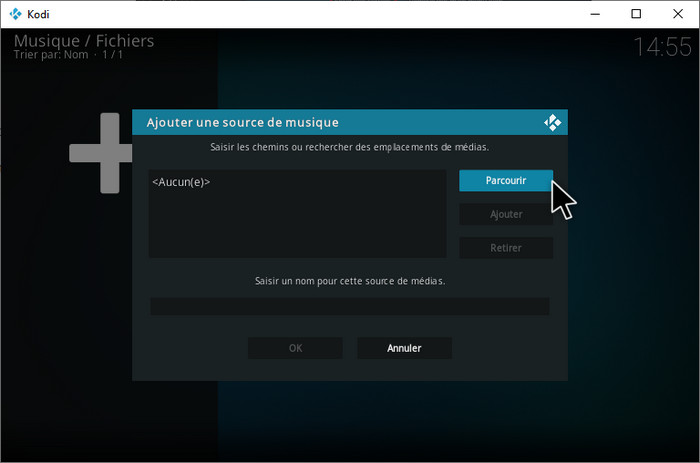This screenshot has height=463, width=700.
Task: Click the 'Ajouter une source de musique' title
Action: 242,122
